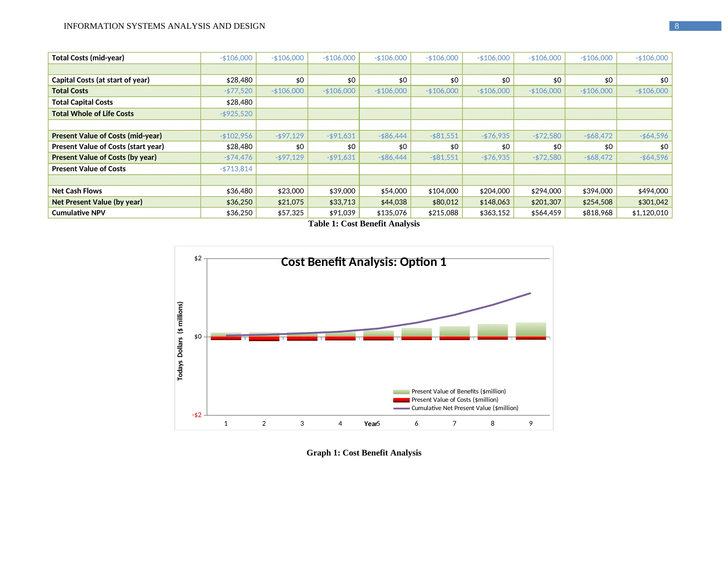Viewport: 728px width, 572px height.
Task: Select the NPV value $21,075
Action: [291, 202]
